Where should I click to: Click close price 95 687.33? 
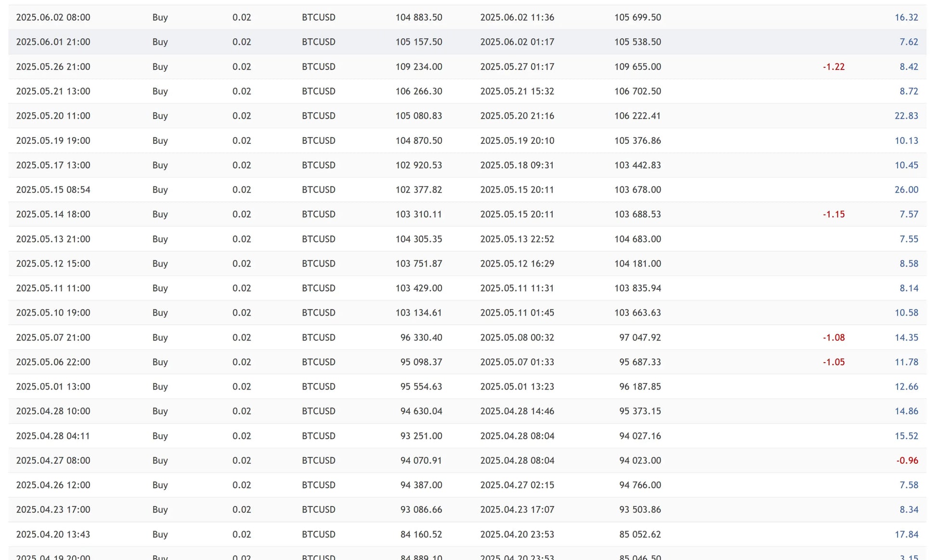(x=640, y=362)
